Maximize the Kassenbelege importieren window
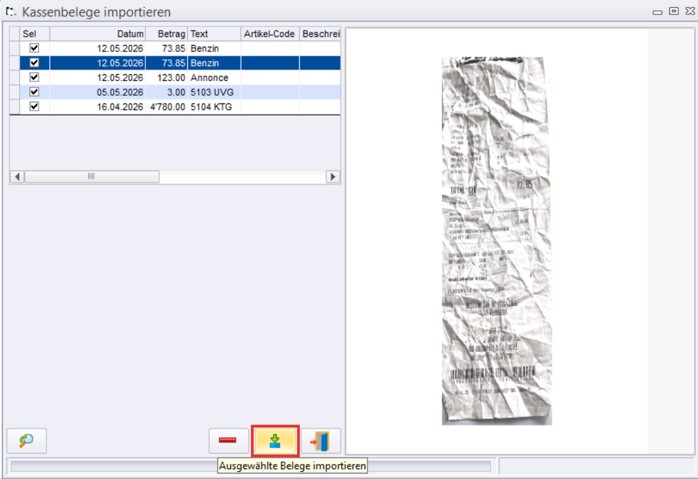Screen dimensions: 698x479 pos(674,11)
